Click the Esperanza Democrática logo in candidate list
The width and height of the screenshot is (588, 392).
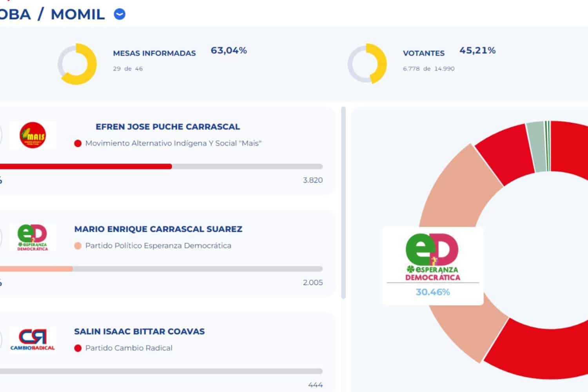(33, 237)
